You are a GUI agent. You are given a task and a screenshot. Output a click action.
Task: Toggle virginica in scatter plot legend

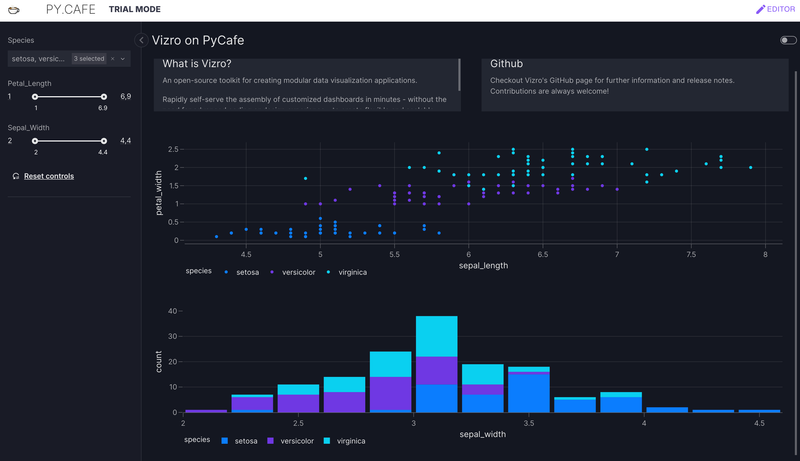[x=347, y=272]
